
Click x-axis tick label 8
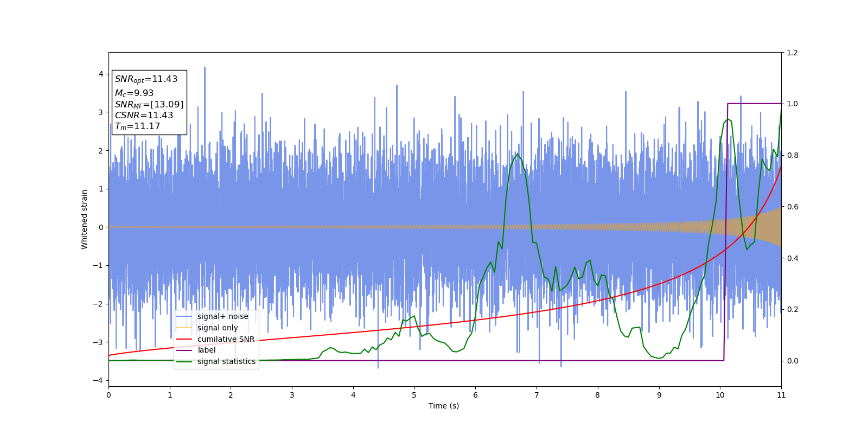click(598, 395)
